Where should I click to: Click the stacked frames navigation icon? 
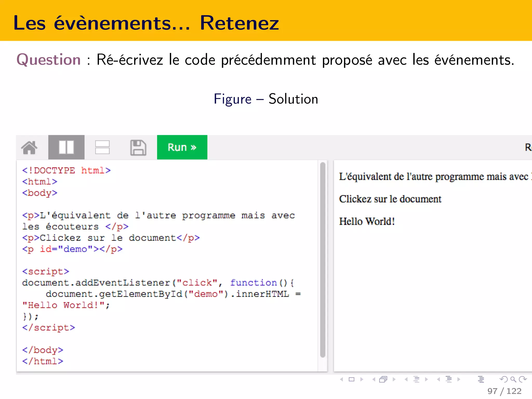tap(383, 380)
